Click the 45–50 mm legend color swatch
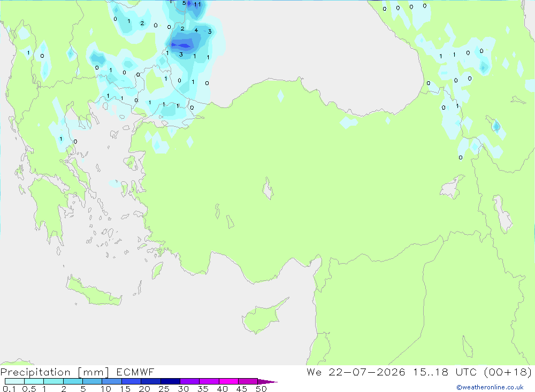Viewport: 535px width, 392px height. point(248,381)
